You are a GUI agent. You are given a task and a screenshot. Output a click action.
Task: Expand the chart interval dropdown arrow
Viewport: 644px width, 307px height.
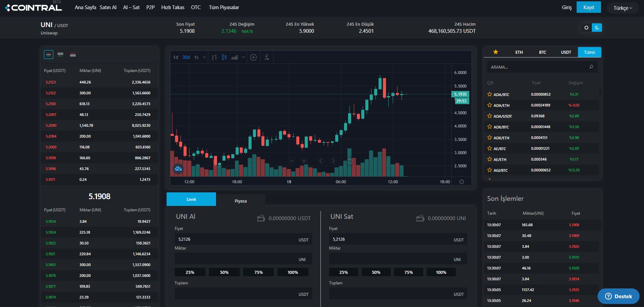click(x=205, y=57)
